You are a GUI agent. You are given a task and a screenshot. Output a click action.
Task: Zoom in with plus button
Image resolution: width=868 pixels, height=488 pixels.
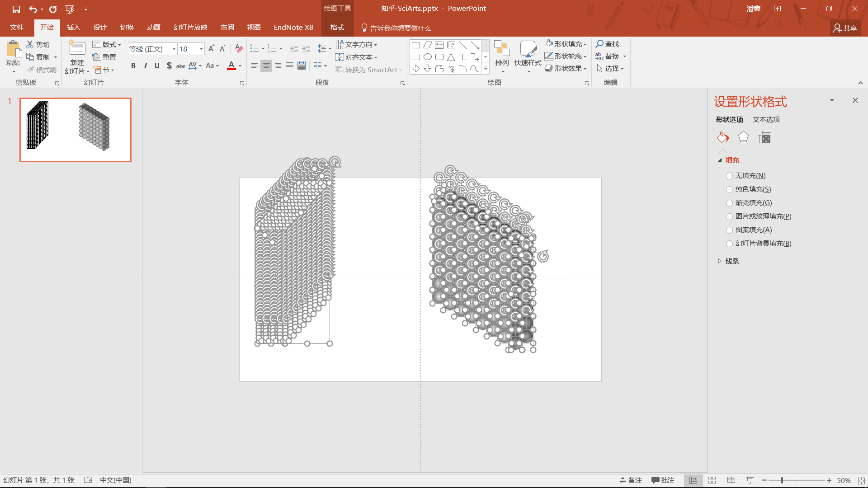(829, 480)
